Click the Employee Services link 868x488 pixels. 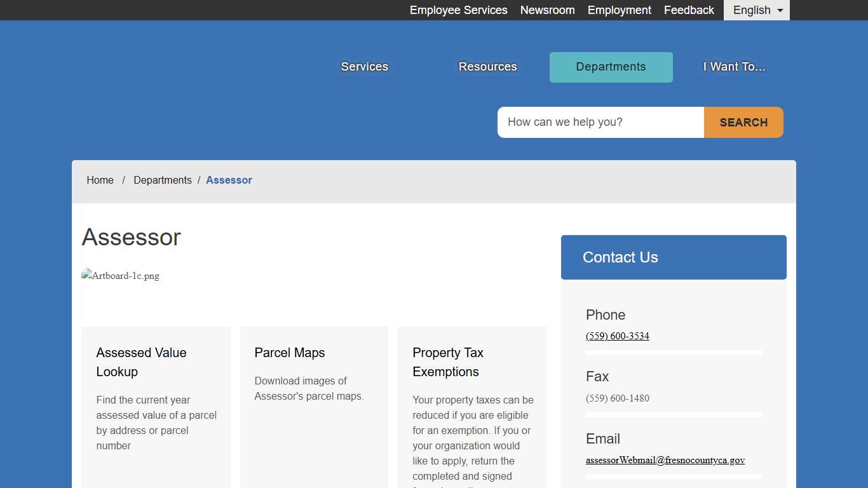click(x=458, y=10)
